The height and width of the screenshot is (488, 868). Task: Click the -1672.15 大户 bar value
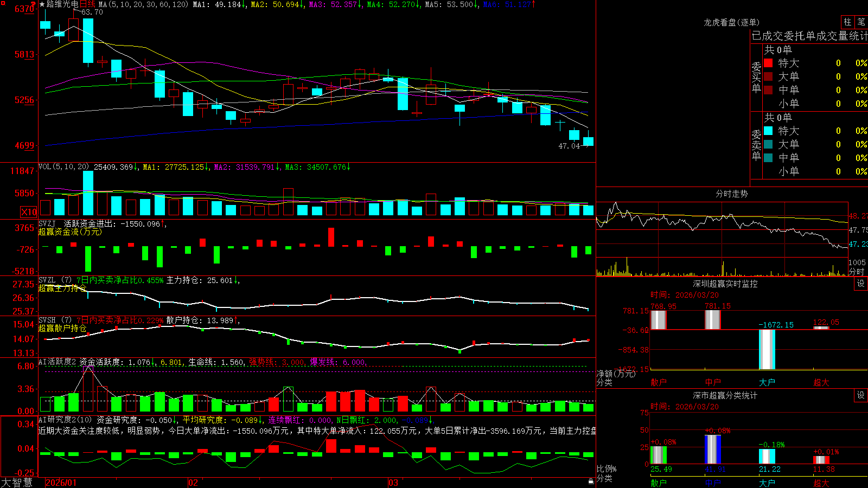point(776,325)
